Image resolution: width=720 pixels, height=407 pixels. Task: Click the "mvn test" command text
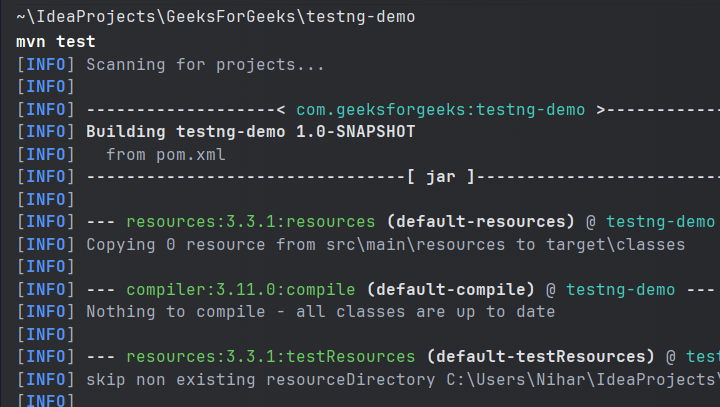(x=55, y=42)
